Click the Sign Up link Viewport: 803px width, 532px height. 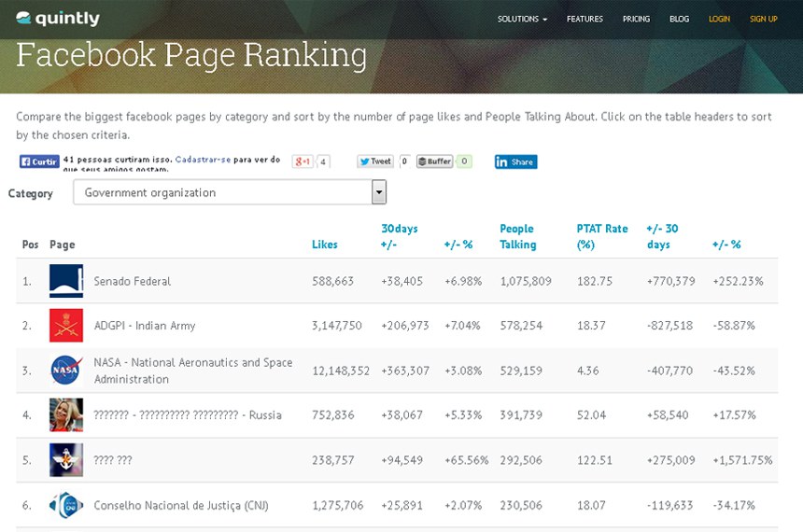(x=763, y=19)
